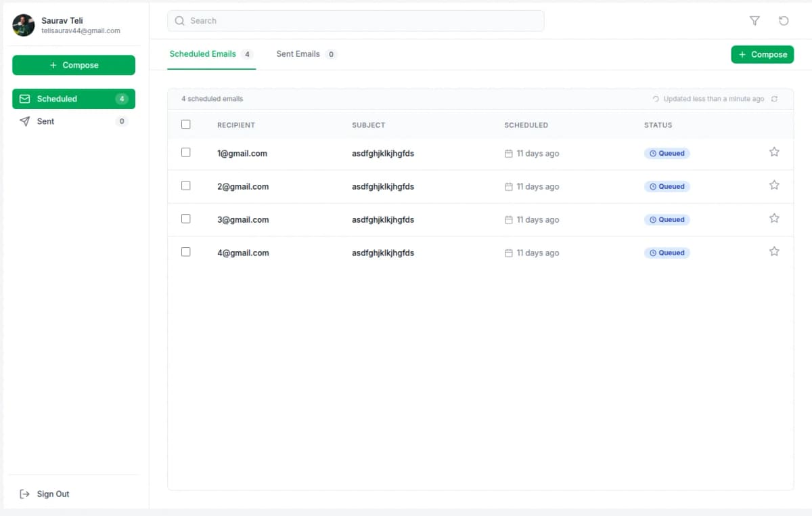
Task: Click the calendar icon next to 1@gmail.com schedule
Action: (509, 154)
